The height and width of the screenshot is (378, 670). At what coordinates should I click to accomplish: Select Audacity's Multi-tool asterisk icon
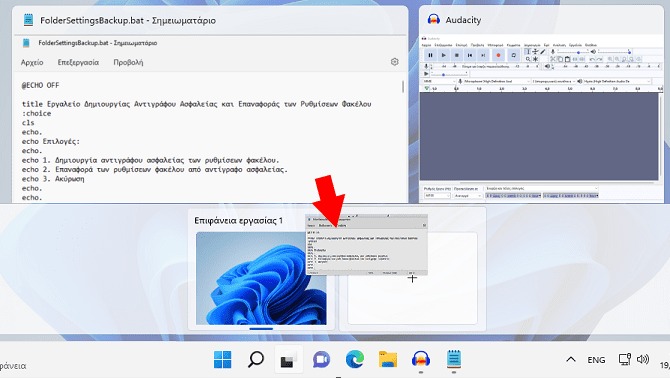pos(535,59)
